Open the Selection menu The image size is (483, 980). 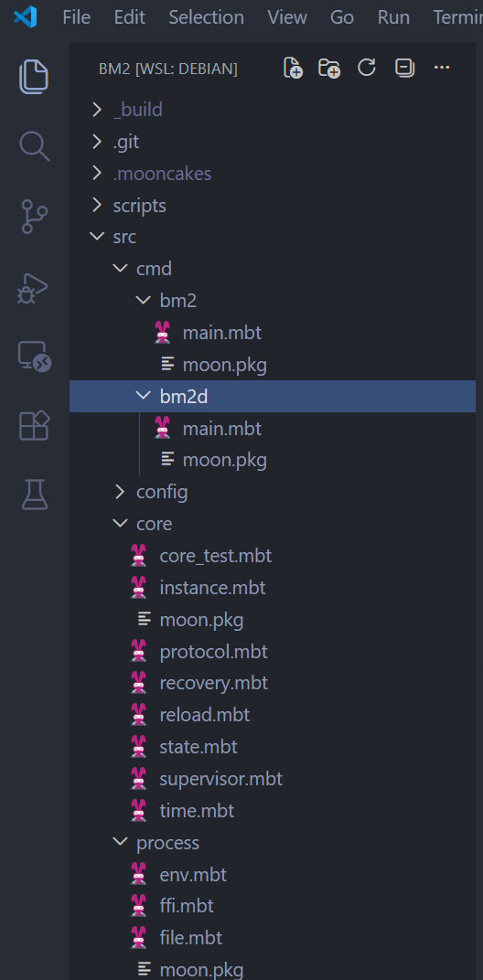206,16
